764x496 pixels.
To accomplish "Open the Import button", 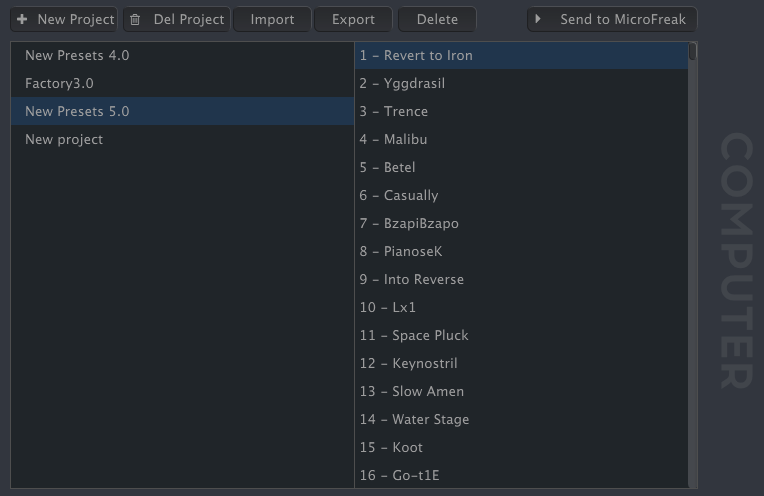I will [x=272, y=19].
